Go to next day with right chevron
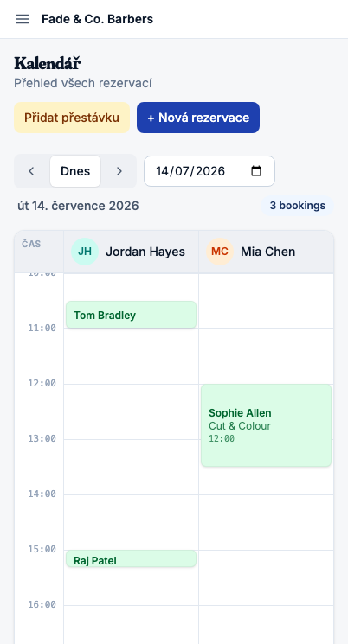This screenshot has width=348, height=644. click(x=119, y=171)
